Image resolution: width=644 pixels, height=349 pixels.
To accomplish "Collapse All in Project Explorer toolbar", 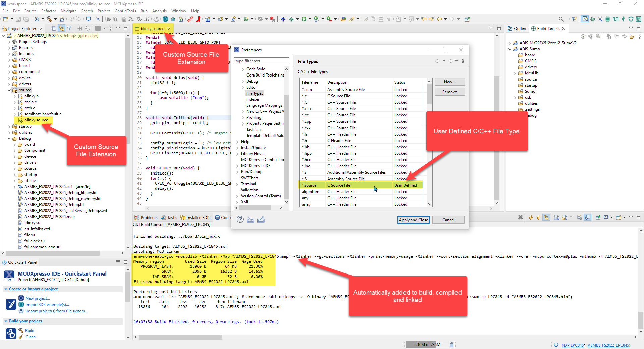I will 54,29.
